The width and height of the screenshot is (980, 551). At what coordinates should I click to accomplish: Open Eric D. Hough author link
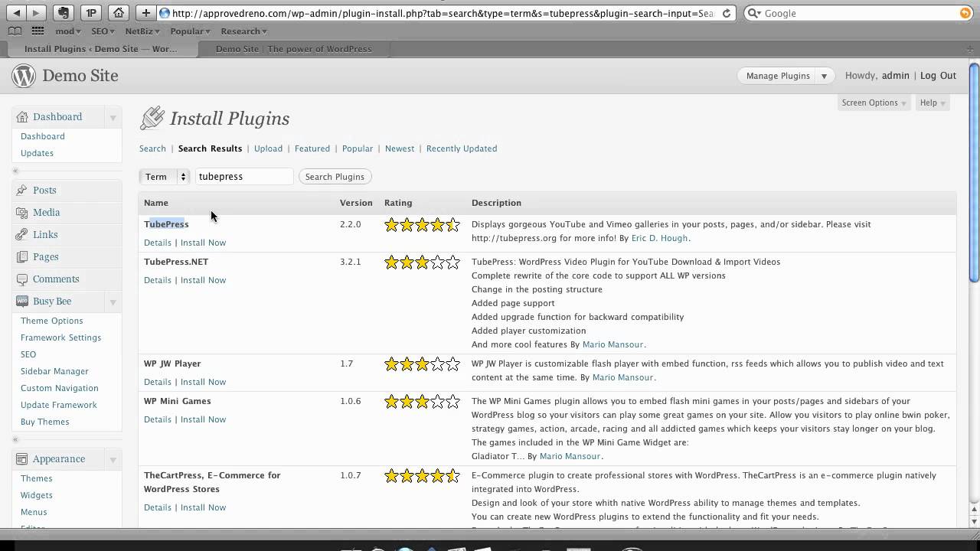tap(659, 238)
